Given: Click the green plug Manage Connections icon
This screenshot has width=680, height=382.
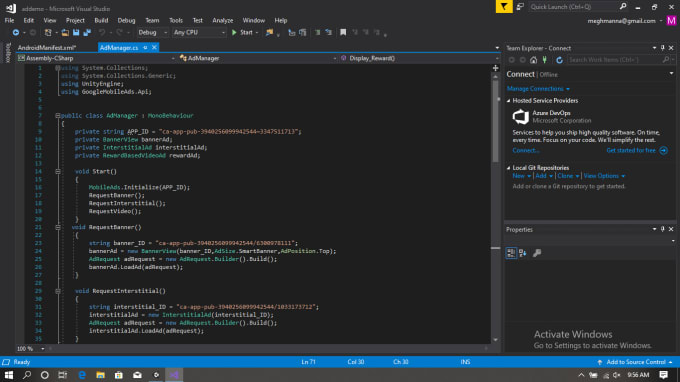Looking at the screenshot, I should tap(545, 60).
